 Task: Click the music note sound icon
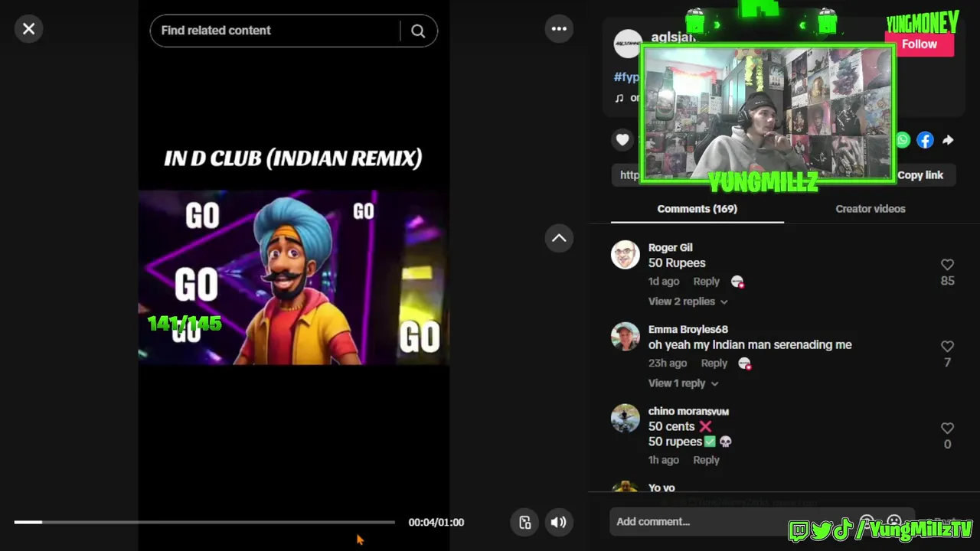click(619, 98)
